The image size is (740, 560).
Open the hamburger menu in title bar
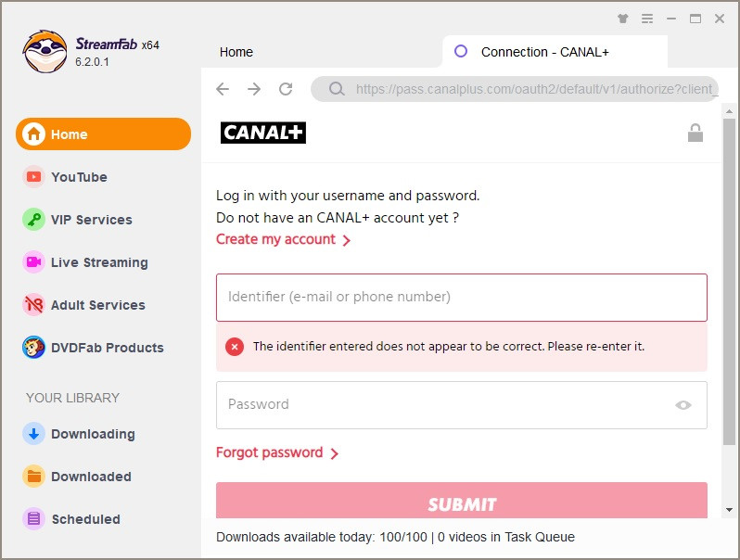tap(647, 19)
